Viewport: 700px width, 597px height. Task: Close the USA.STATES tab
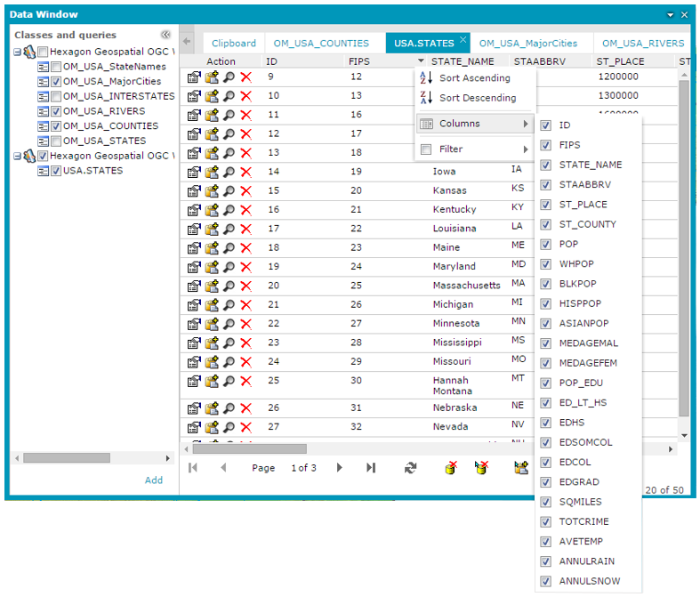(463, 39)
